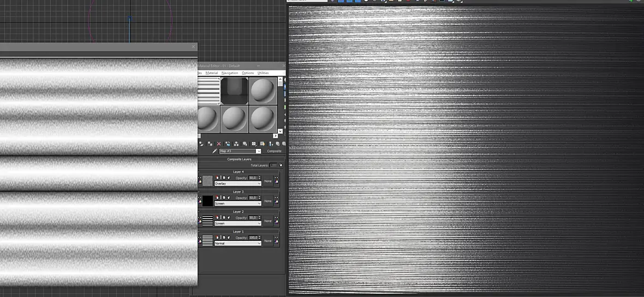Hide Layer 3 mask toggle

(276, 197)
